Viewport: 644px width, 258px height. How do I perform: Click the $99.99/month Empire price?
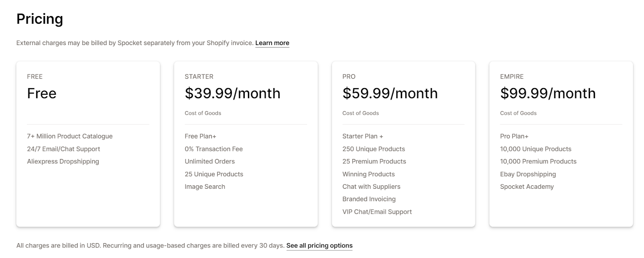tap(547, 93)
